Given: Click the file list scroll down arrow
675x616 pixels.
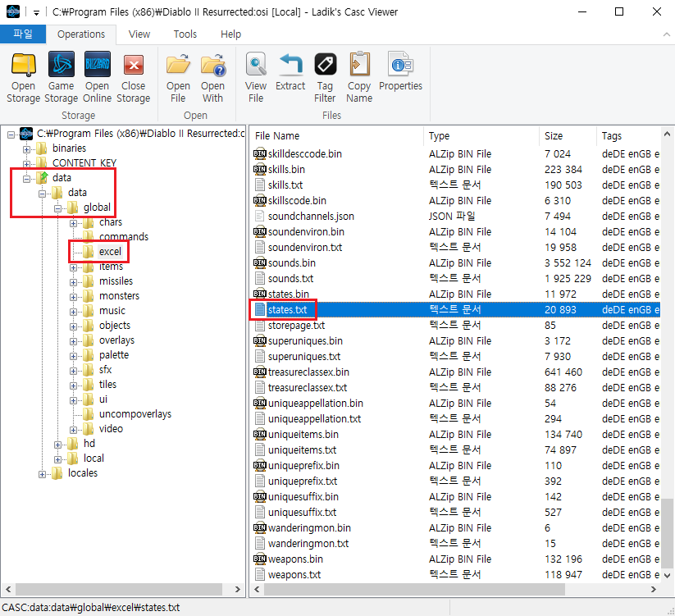Looking at the screenshot, I should tap(667, 576).
